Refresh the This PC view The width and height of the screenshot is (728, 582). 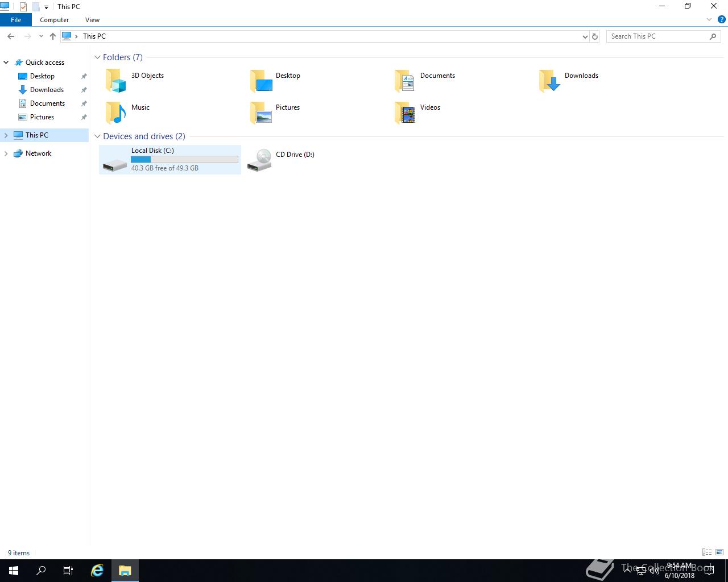[x=595, y=36]
